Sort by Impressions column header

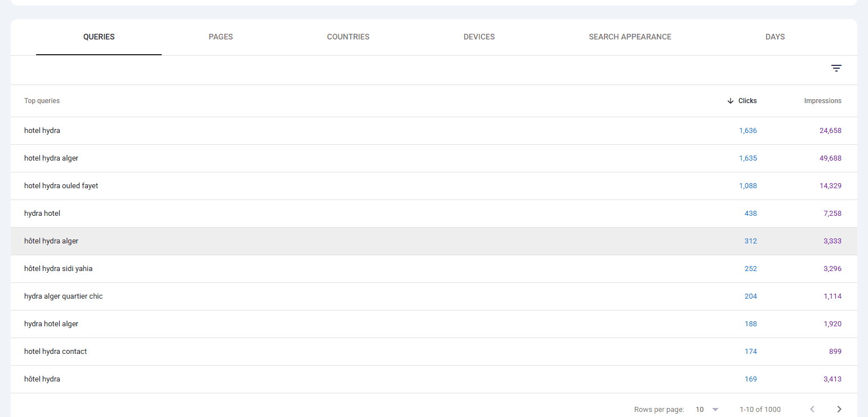coord(822,101)
